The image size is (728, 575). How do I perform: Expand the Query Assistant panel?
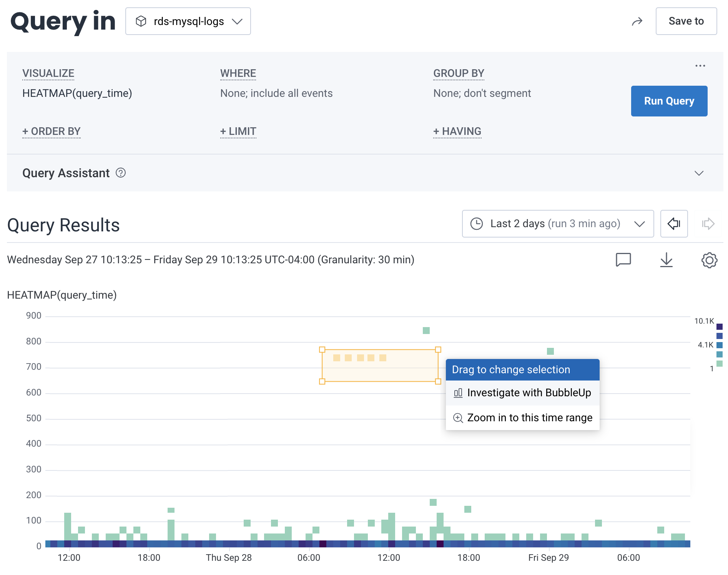point(700,173)
